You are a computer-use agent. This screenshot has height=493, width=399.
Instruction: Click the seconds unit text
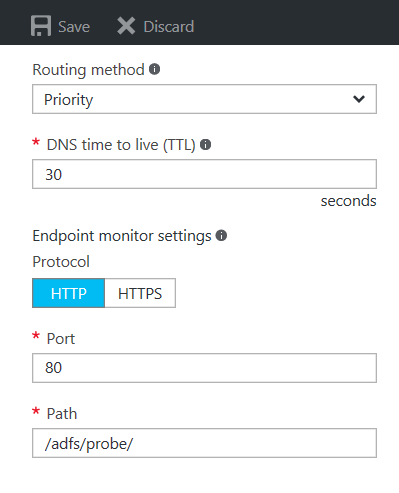point(349,201)
